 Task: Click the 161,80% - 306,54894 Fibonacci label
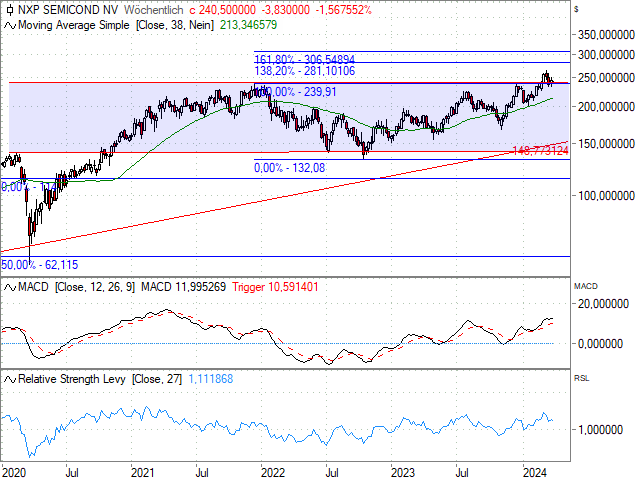304,60
